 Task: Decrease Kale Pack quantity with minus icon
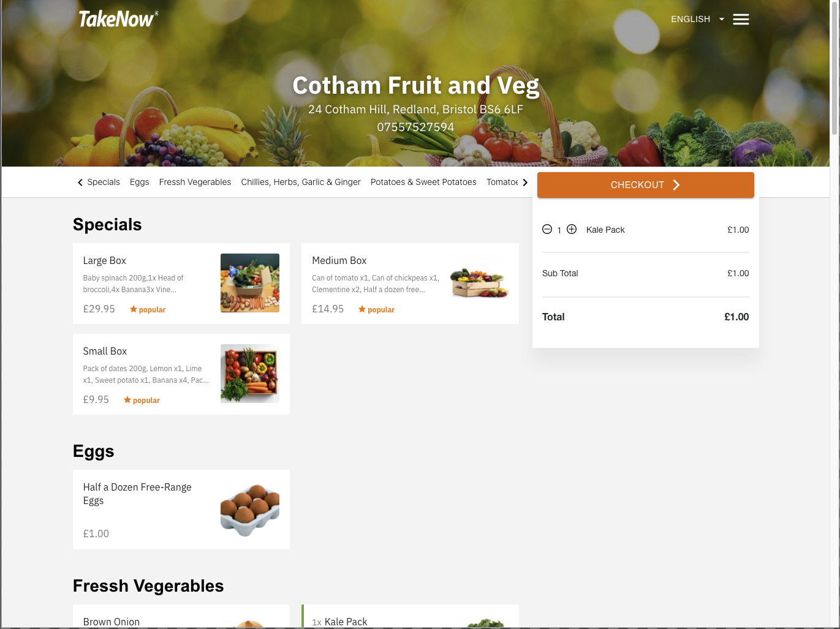[547, 229]
